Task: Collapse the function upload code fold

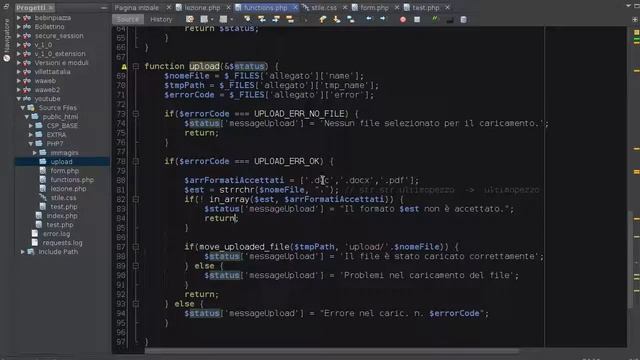Action: (136, 66)
